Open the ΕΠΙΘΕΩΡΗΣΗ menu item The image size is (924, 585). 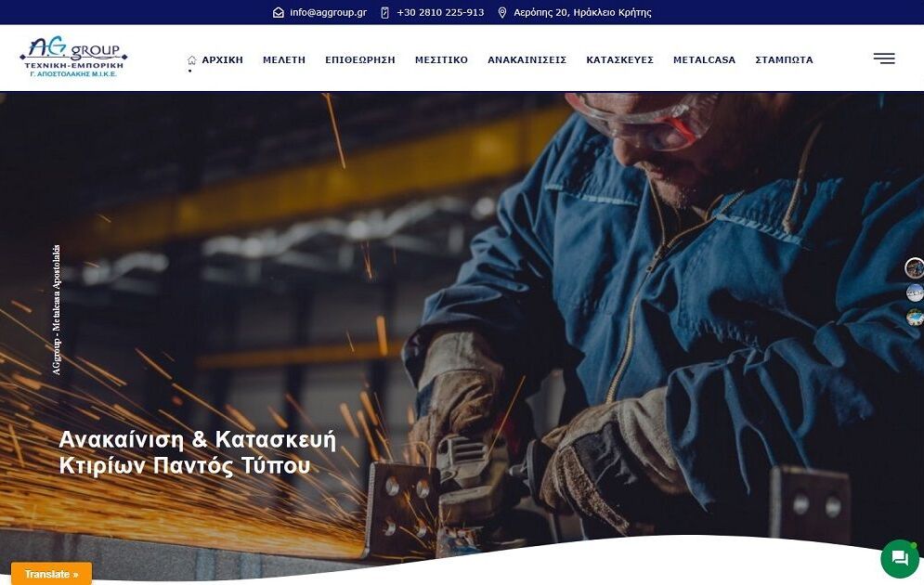click(x=360, y=60)
